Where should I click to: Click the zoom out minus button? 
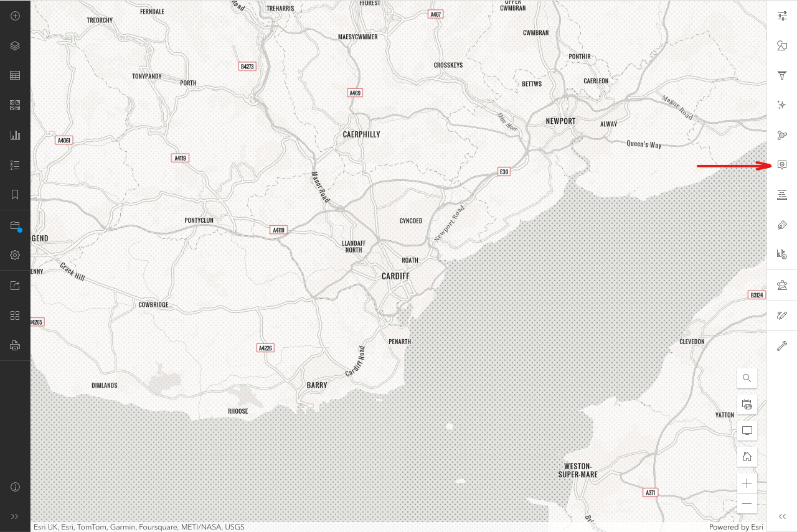click(x=747, y=503)
